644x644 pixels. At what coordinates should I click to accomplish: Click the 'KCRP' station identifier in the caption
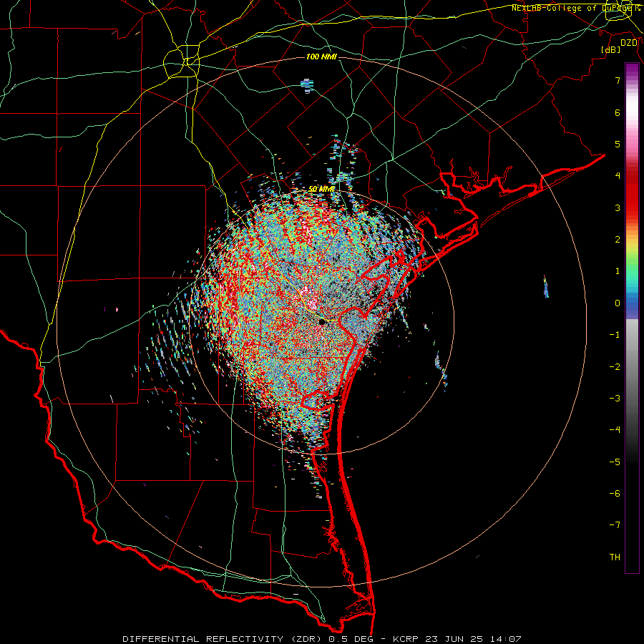(406, 639)
